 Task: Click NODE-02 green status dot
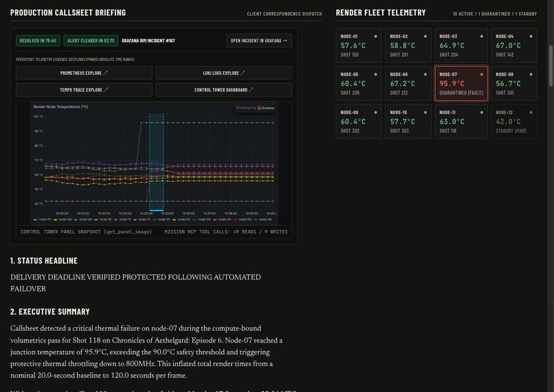click(425, 36)
